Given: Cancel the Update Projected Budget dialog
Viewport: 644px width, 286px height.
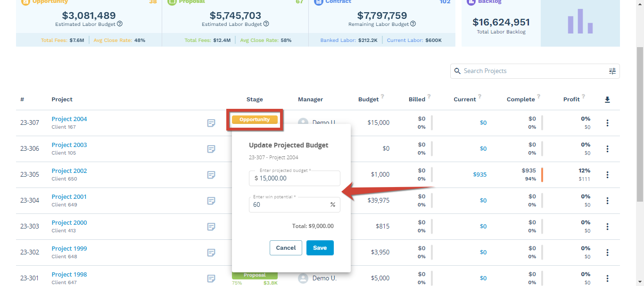Looking at the screenshot, I should 286,247.
